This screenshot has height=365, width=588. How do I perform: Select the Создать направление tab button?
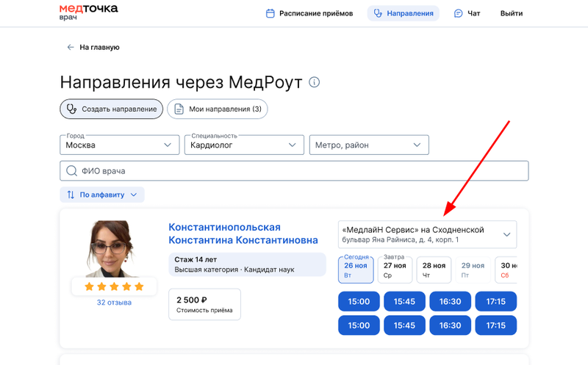coord(112,109)
